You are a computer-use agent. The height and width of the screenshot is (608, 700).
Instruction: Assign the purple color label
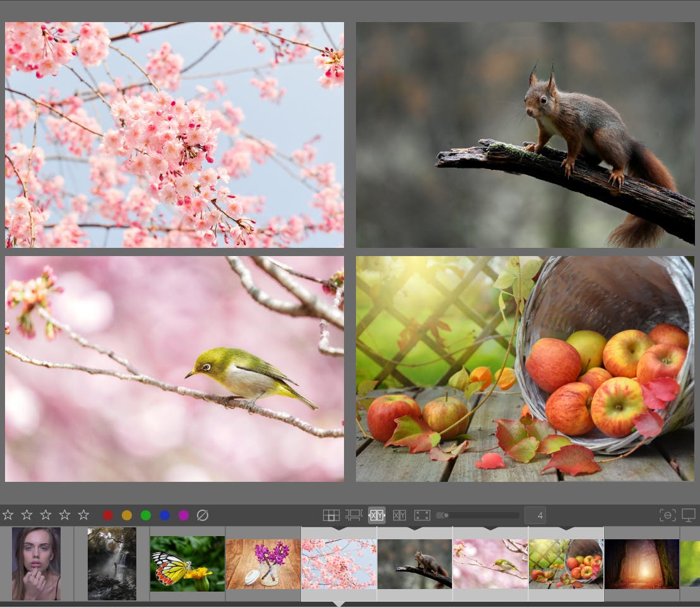pos(184,515)
